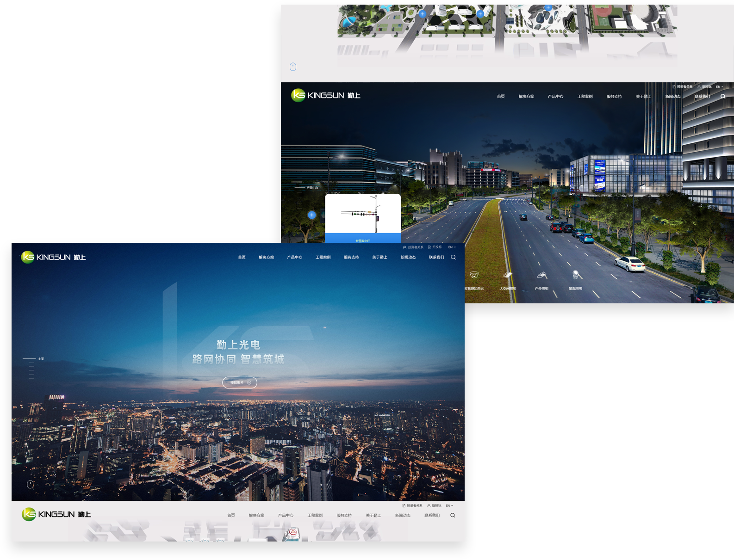This screenshot has width=734, height=560.
Task: Click the smart pole product thumbnail card
Action: pyautogui.click(x=363, y=215)
